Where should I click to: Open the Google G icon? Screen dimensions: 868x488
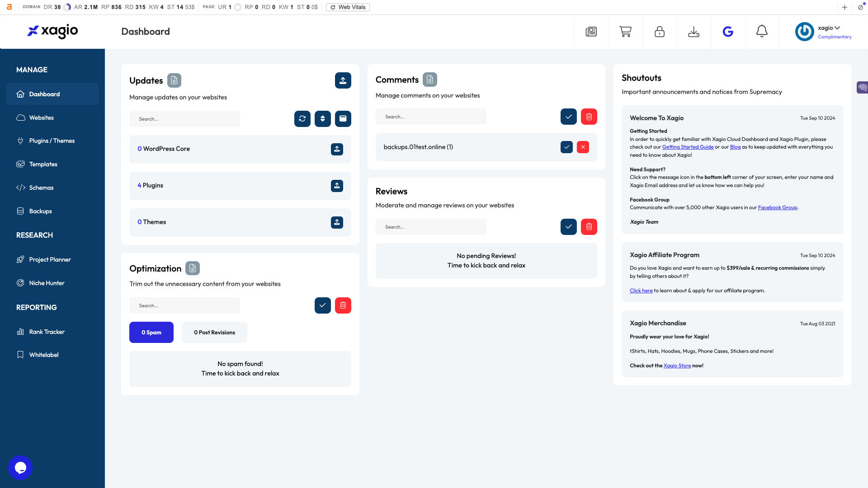[x=728, y=32]
